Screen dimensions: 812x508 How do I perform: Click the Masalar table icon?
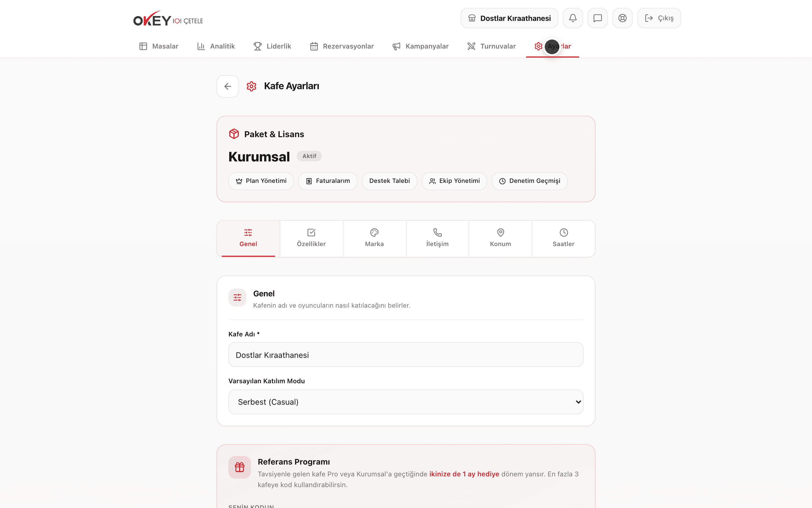click(x=143, y=46)
